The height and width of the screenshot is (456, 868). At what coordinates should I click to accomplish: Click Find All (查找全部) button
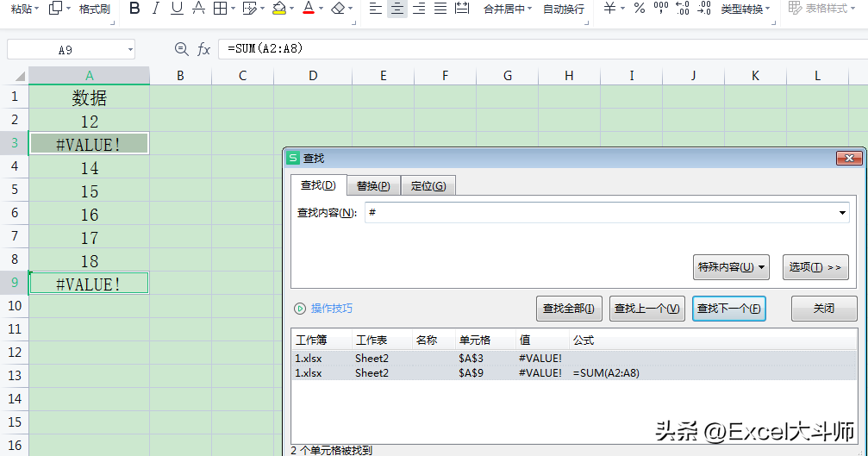click(x=569, y=309)
